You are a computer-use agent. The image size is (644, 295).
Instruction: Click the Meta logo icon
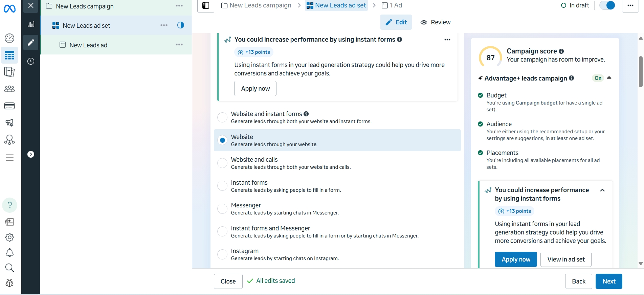(9, 8)
